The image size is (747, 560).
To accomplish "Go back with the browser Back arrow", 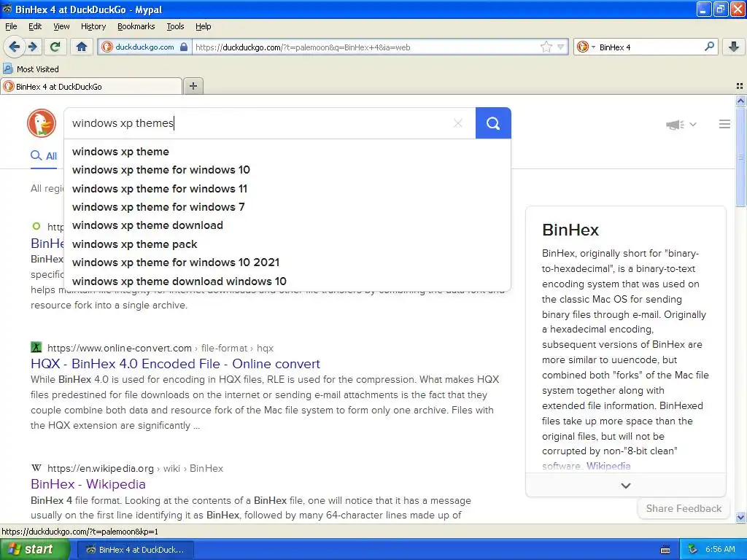I will pyautogui.click(x=14, y=47).
